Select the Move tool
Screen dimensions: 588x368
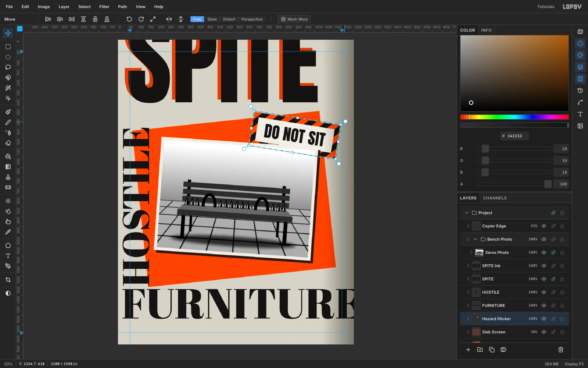(x=8, y=33)
